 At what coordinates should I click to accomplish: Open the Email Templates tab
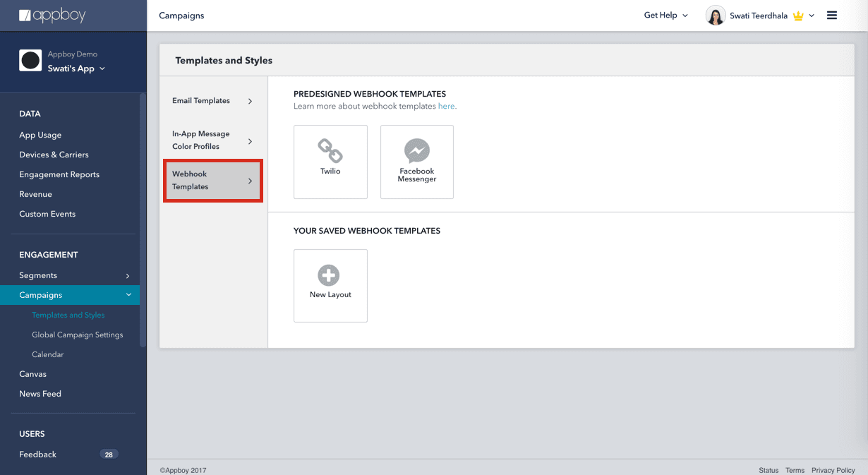pos(212,101)
